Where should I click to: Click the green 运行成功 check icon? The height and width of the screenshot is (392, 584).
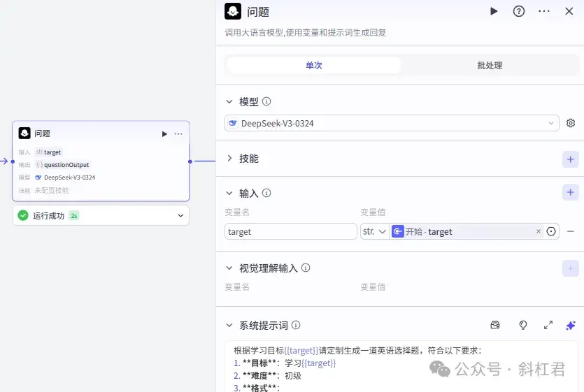[x=23, y=215]
